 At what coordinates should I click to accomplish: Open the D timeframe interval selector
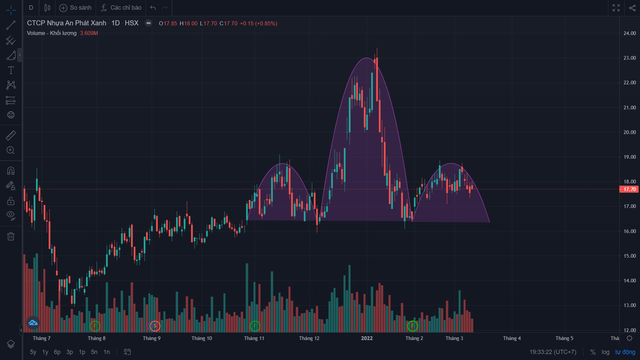(31, 8)
